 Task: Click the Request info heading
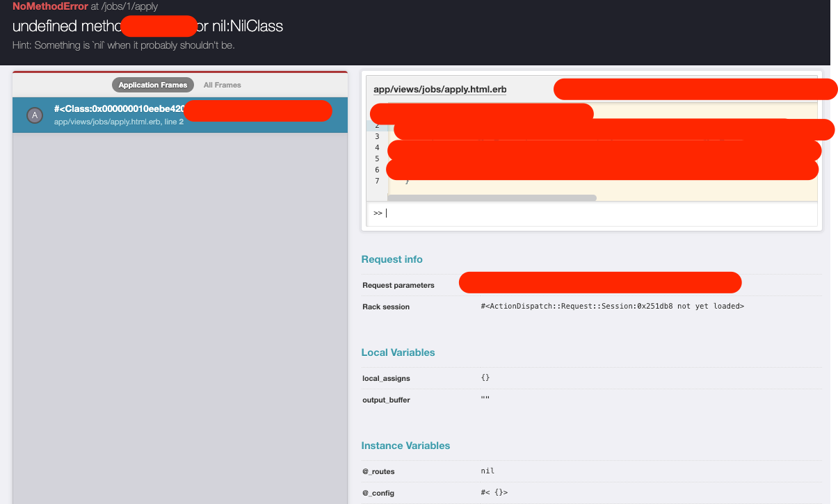[392, 259]
